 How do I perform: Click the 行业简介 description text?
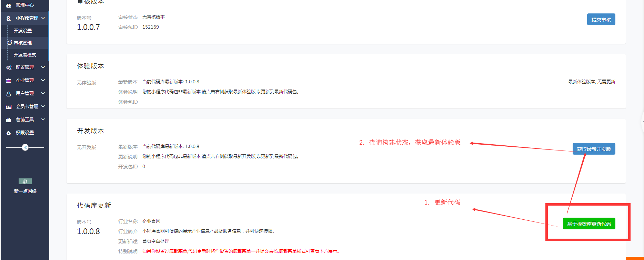(x=209, y=231)
